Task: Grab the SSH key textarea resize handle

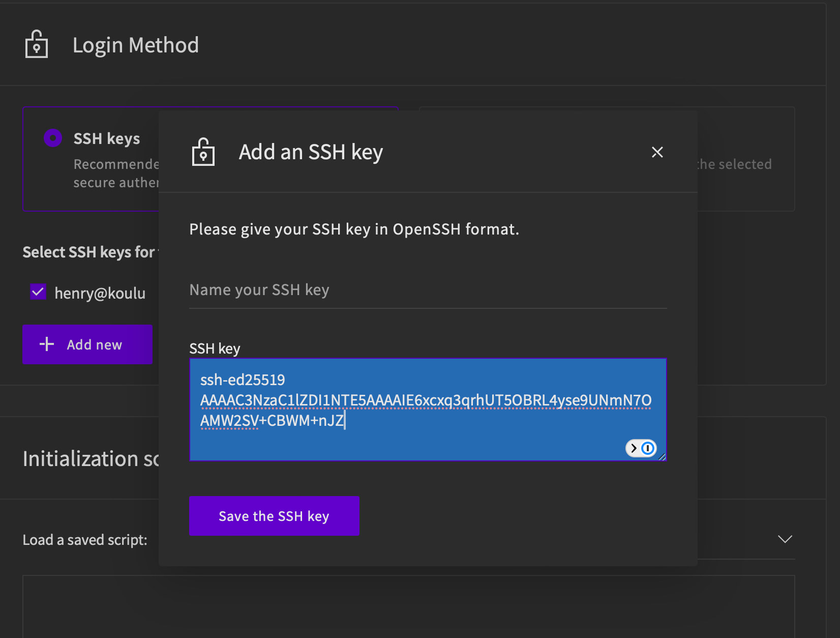Action: click(x=662, y=457)
